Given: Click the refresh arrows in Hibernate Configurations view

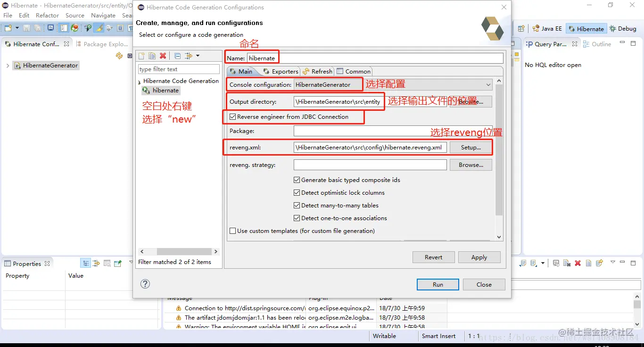Looking at the screenshot, I should [x=119, y=56].
